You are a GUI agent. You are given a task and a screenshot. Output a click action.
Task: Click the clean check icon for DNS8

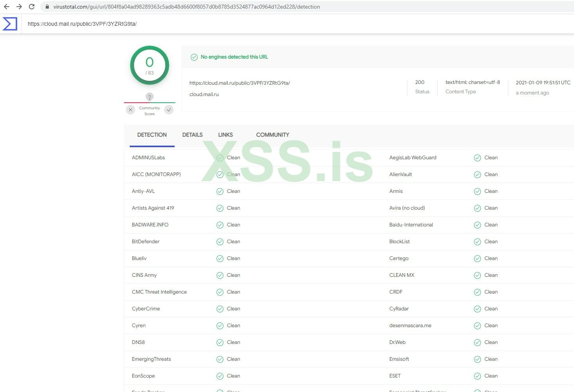point(220,343)
